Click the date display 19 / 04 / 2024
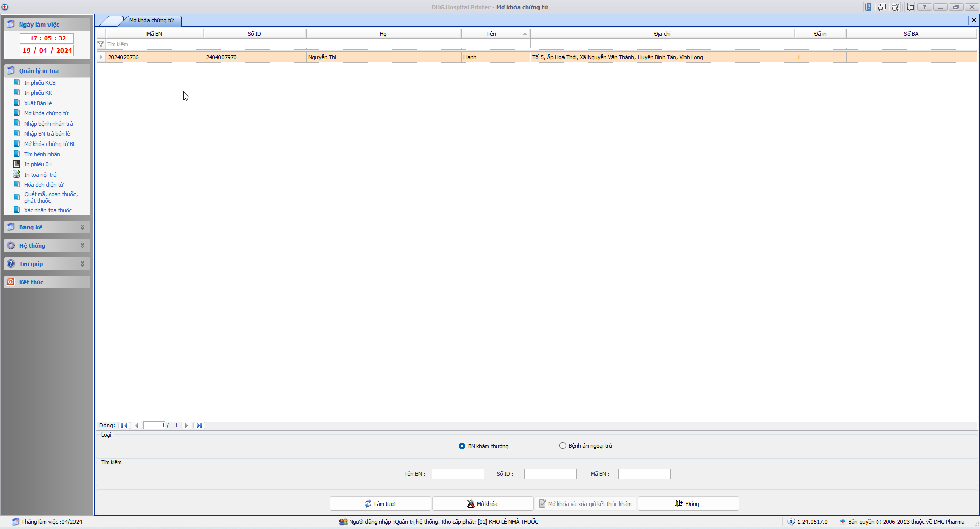This screenshot has width=980, height=529. click(47, 50)
